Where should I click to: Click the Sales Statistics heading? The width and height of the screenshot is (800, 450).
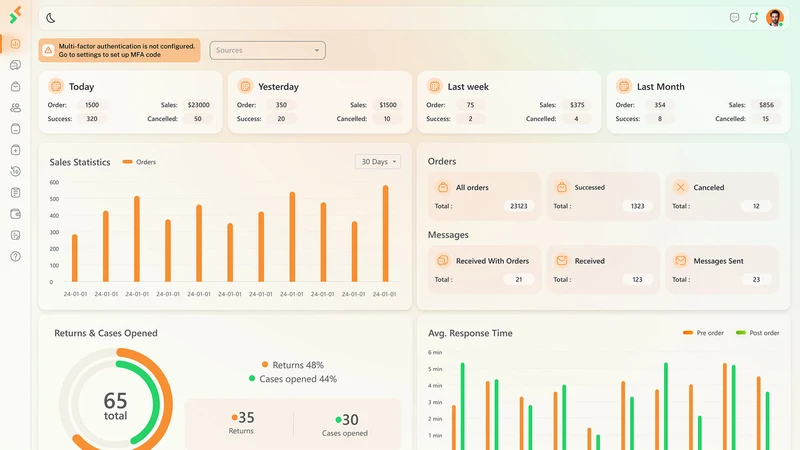(80, 162)
